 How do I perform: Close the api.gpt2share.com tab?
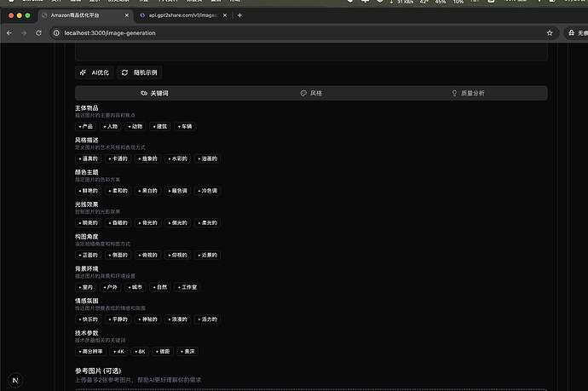click(x=225, y=15)
